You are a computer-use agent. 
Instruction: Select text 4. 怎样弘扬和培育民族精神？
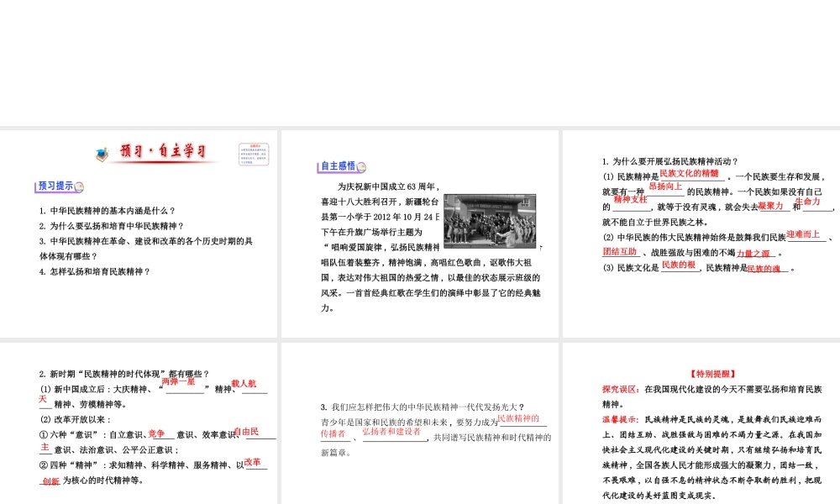95,271
